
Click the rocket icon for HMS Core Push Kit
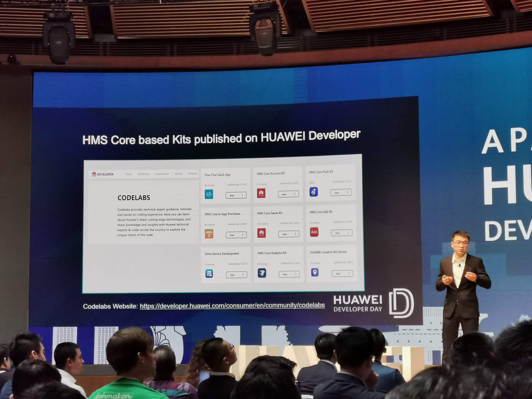tap(314, 192)
